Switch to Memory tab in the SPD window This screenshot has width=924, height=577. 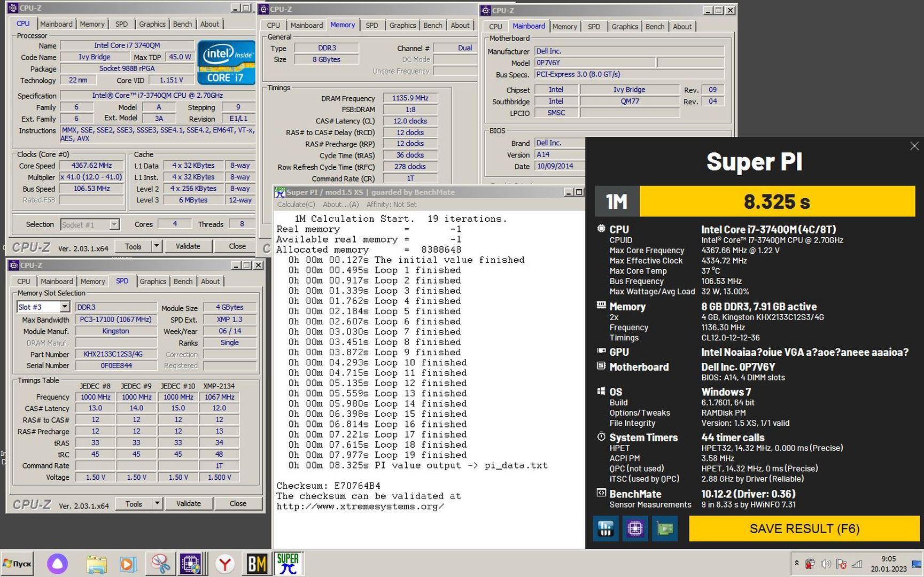[x=92, y=281]
